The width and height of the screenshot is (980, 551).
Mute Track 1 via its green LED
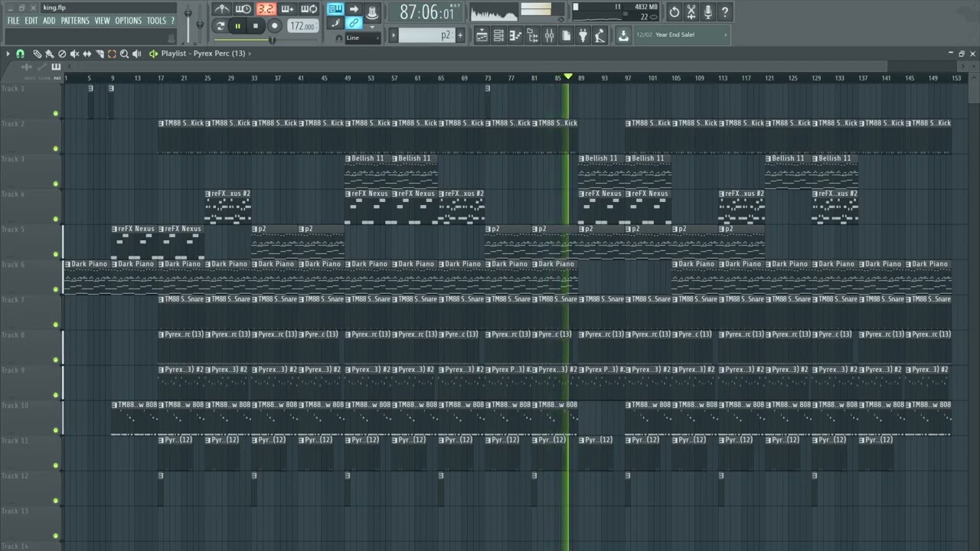(x=56, y=113)
